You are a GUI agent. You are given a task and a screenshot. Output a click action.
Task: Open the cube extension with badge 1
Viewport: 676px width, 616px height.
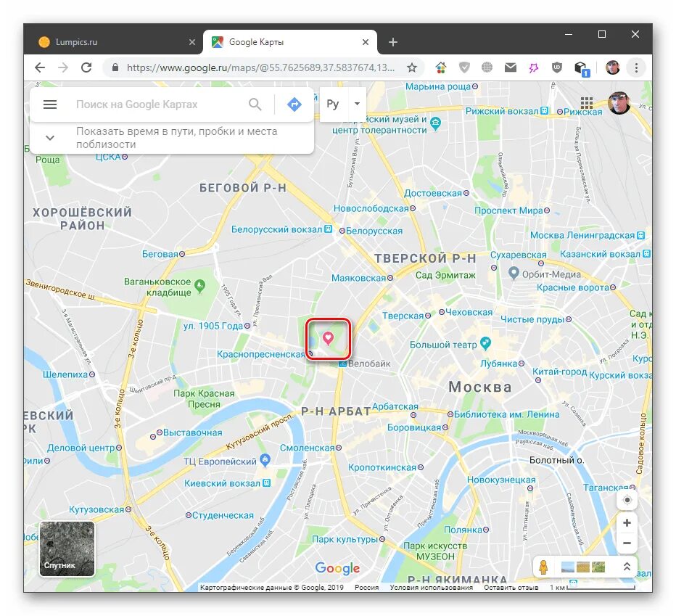[581, 69]
